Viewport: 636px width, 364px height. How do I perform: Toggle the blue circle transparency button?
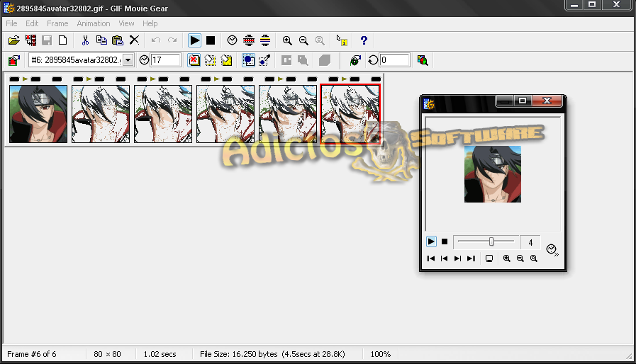[248, 60]
